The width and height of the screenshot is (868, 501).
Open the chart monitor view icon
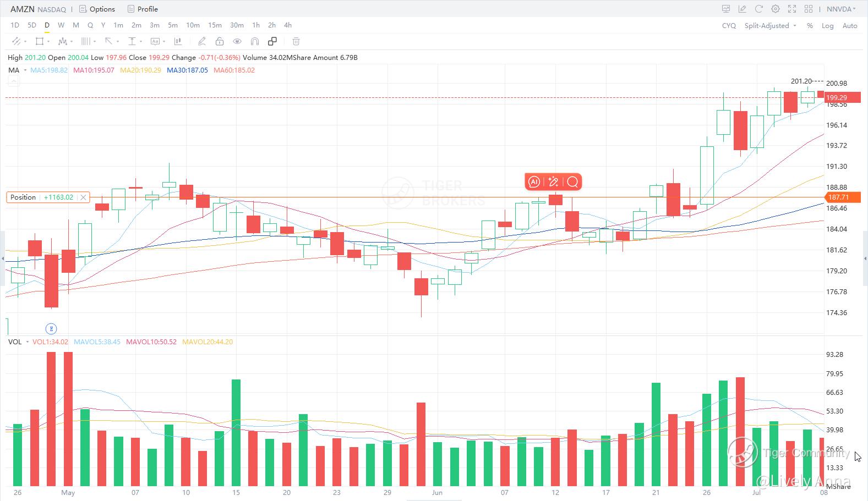(726, 9)
